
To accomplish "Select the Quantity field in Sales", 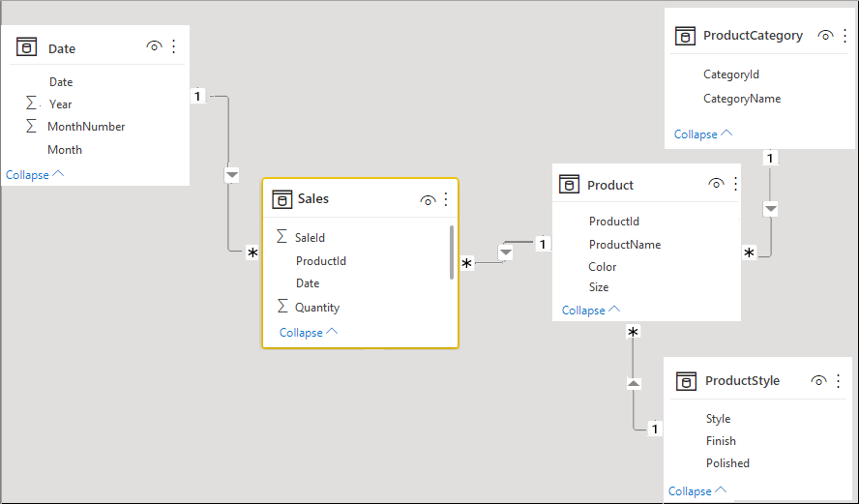I will (317, 308).
